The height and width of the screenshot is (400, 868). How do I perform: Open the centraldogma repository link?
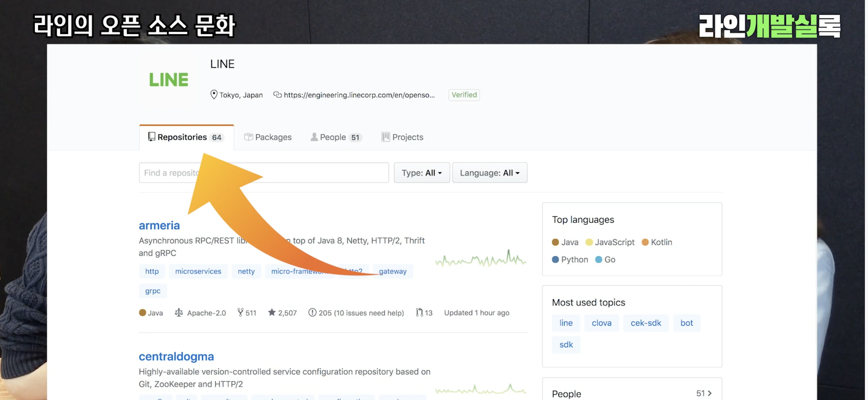pyautogui.click(x=176, y=356)
